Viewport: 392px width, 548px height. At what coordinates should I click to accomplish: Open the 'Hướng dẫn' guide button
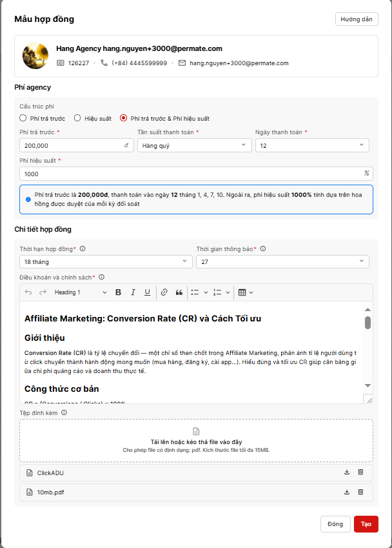(x=357, y=19)
